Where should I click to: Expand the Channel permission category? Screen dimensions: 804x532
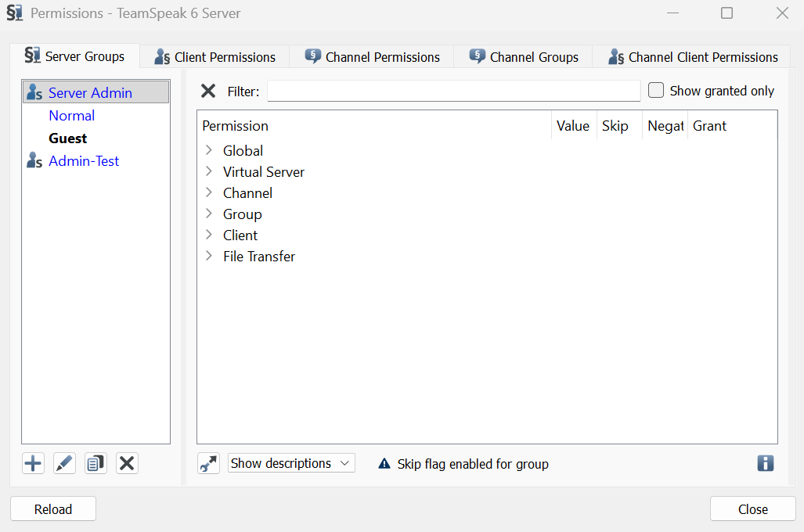pos(209,192)
